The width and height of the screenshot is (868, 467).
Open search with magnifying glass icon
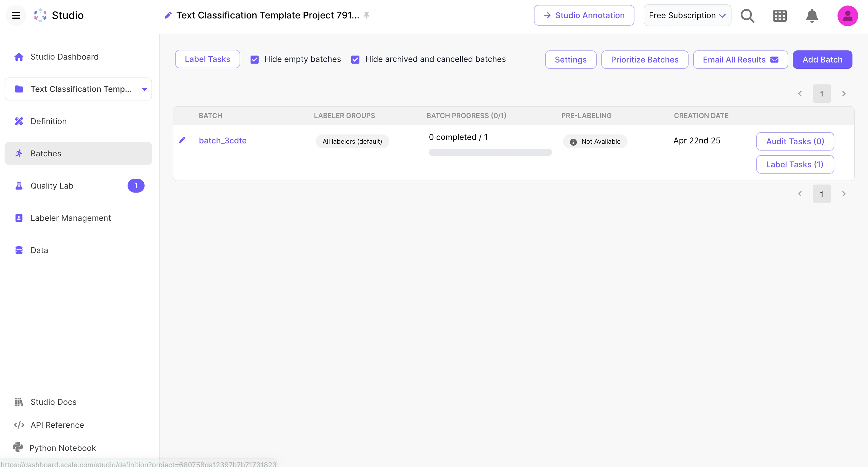tap(747, 15)
